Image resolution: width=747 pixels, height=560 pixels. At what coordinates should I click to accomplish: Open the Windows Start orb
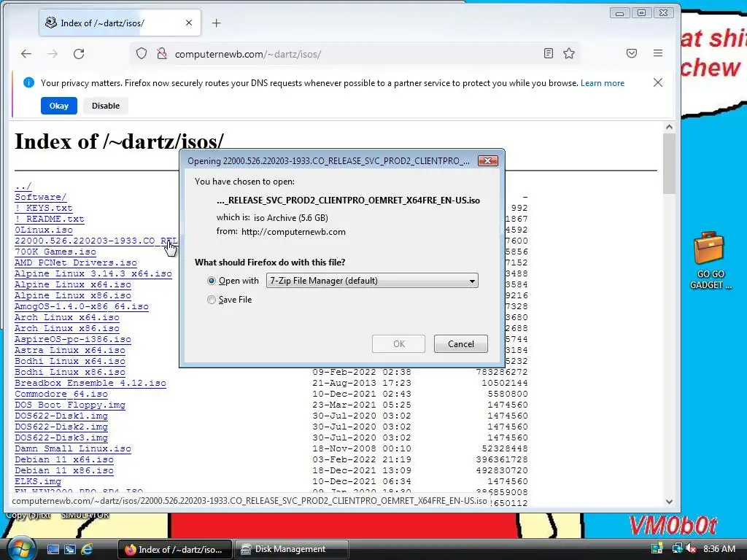[x=20, y=548]
